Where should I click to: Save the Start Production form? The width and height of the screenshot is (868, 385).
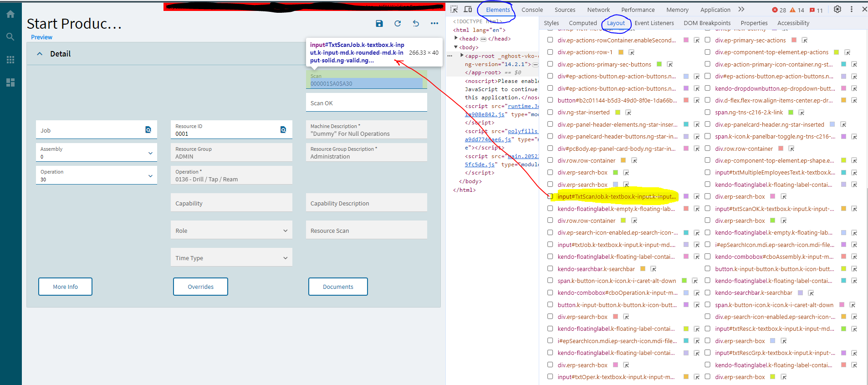[379, 24]
